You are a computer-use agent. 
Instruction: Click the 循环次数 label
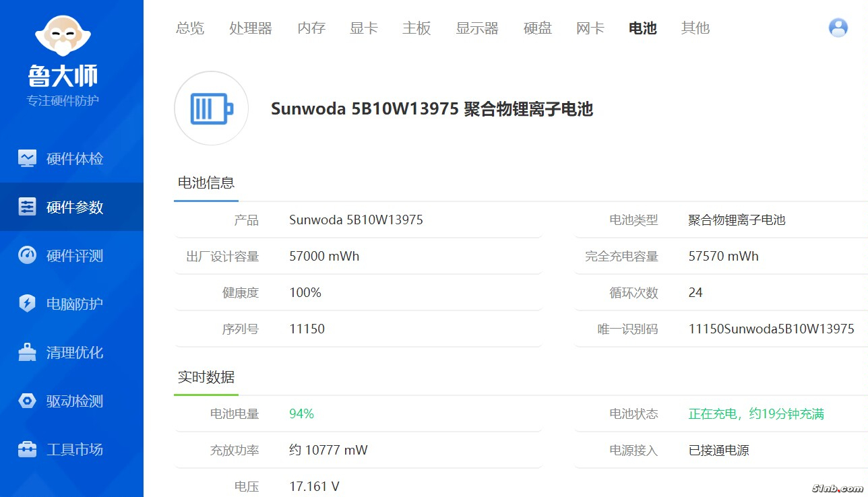[634, 292]
